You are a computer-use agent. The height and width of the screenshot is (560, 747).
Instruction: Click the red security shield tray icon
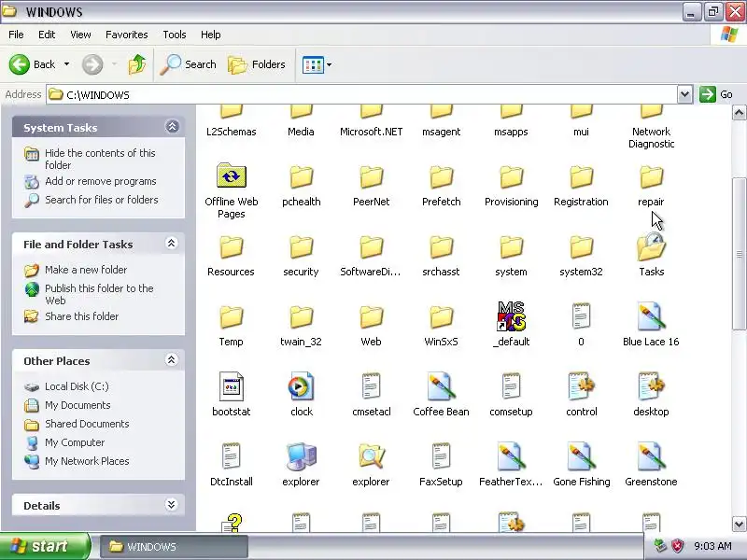(678, 546)
